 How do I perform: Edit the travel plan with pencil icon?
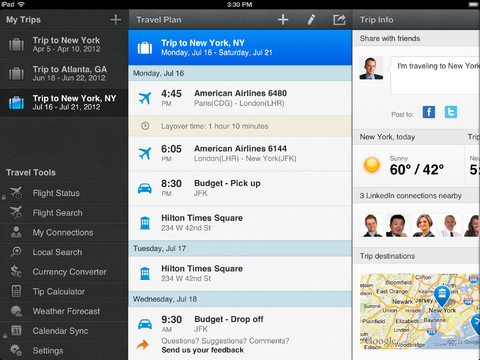click(311, 20)
